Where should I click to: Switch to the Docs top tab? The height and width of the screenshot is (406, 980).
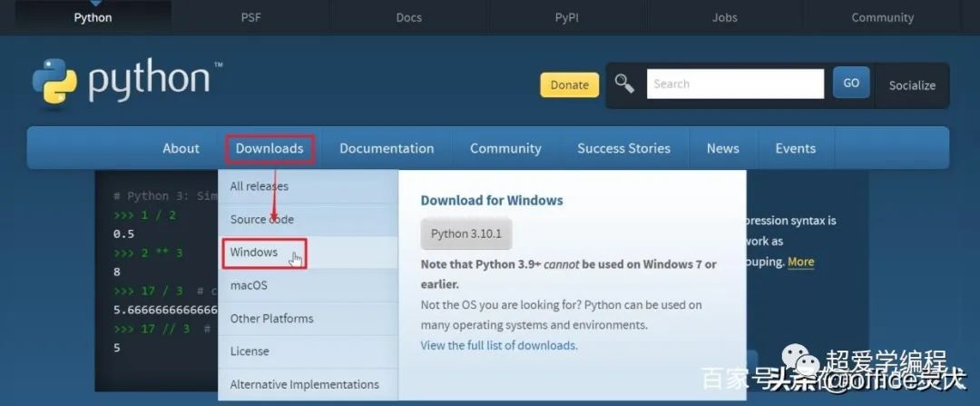click(x=408, y=17)
